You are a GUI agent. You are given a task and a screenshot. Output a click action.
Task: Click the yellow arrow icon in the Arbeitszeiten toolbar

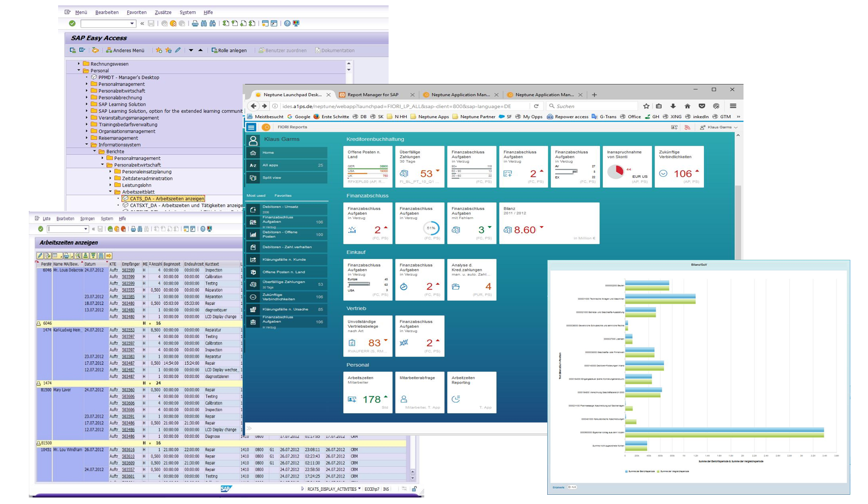[109, 255]
